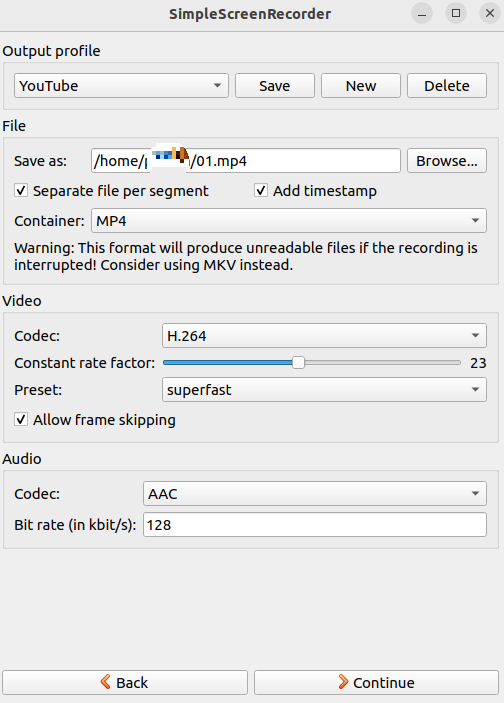
Task: Expand the superfast Preset dropdown
Action: (324, 390)
